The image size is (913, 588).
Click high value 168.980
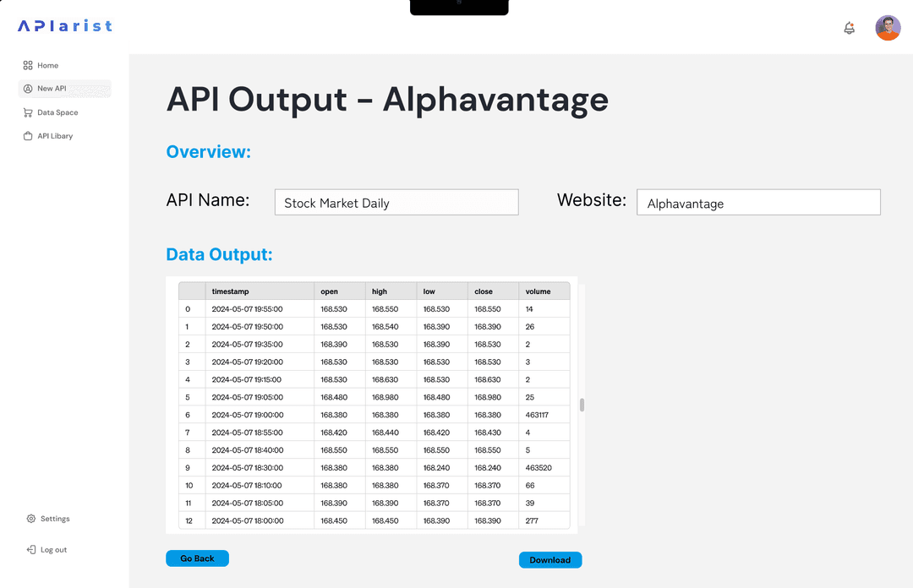pyautogui.click(x=385, y=397)
